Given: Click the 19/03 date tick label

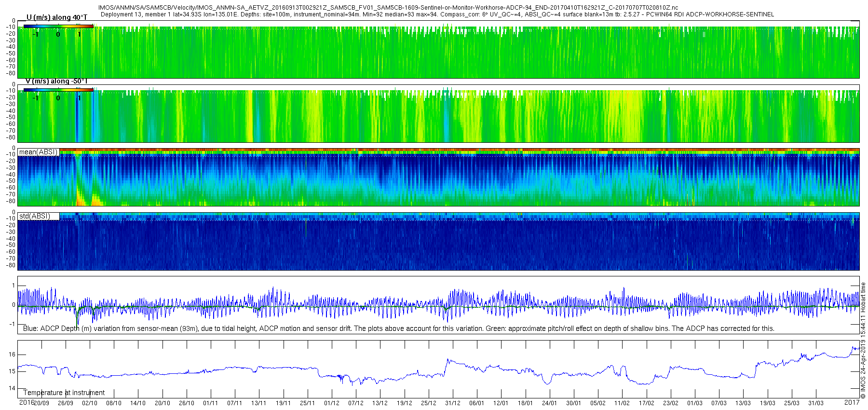Looking at the screenshot, I should click(767, 403).
